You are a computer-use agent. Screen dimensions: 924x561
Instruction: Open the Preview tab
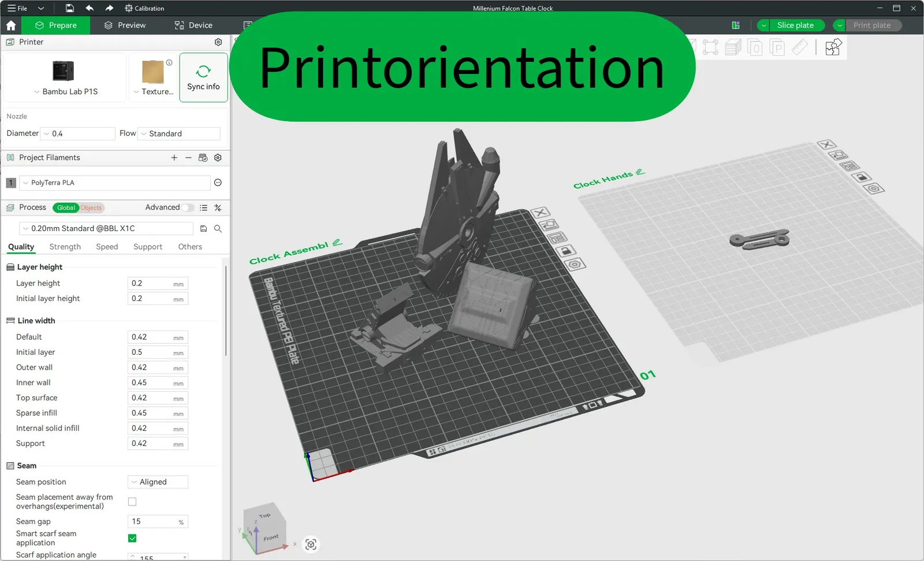[125, 25]
